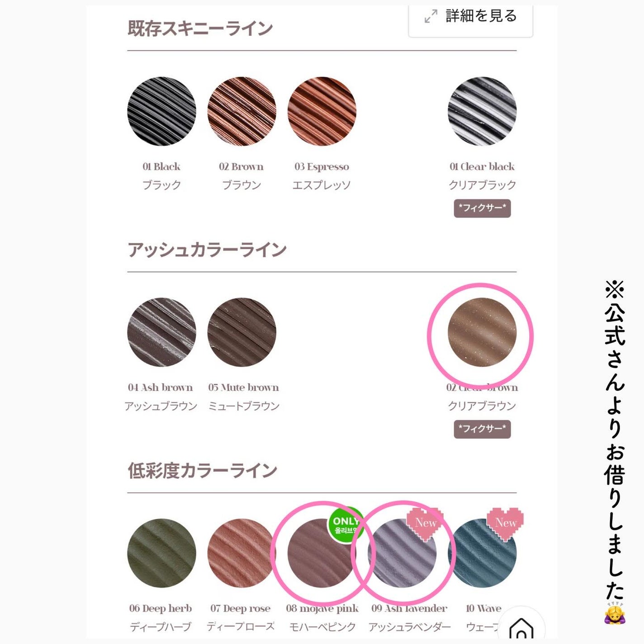Click the green ONLY Olive Young badge
The width and height of the screenshot is (644, 644).
346,525
